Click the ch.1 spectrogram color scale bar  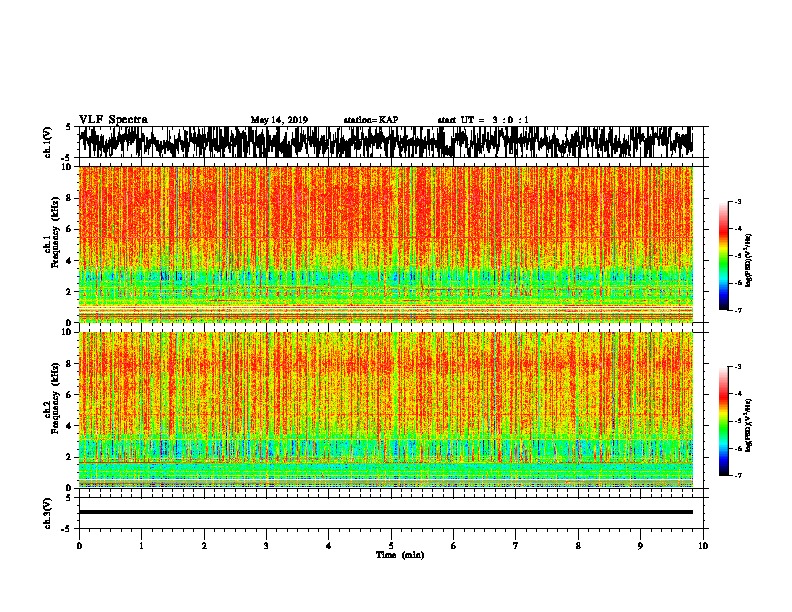tap(724, 256)
